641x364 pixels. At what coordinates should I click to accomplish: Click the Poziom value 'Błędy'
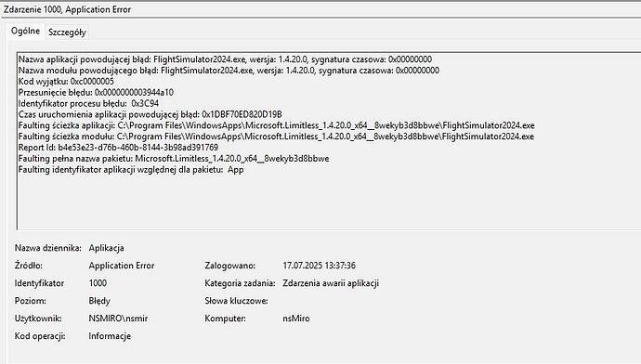99,301
